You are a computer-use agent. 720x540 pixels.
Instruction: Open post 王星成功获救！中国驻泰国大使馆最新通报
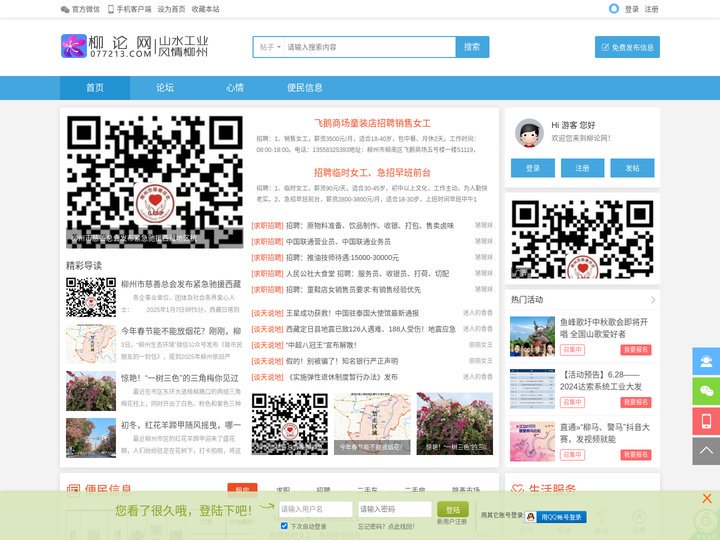point(353,313)
